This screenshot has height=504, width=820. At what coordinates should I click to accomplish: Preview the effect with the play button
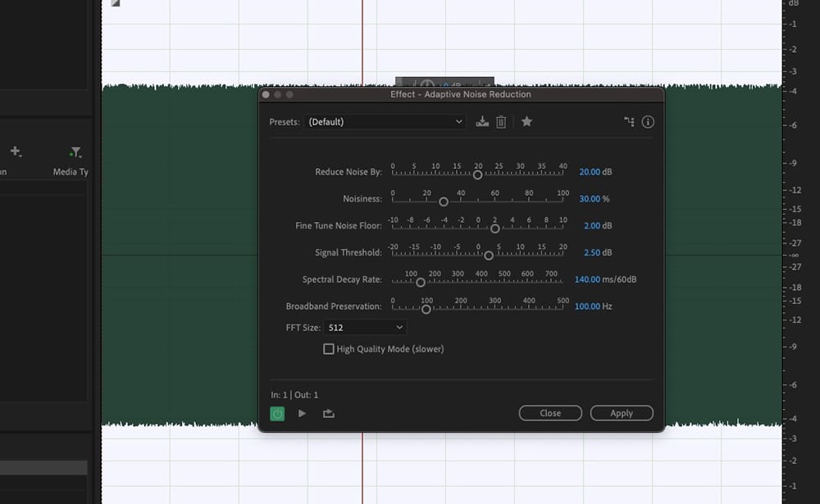[302, 414]
